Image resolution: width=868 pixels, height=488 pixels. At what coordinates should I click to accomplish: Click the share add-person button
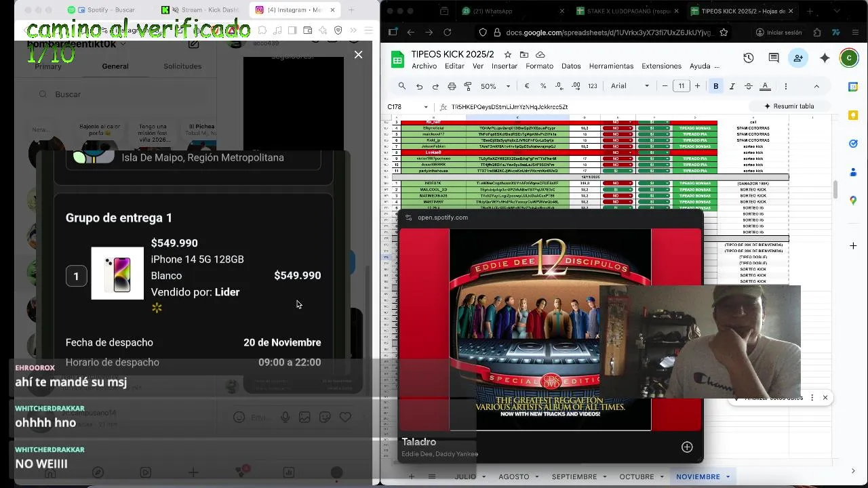click(x=799, y=58)
